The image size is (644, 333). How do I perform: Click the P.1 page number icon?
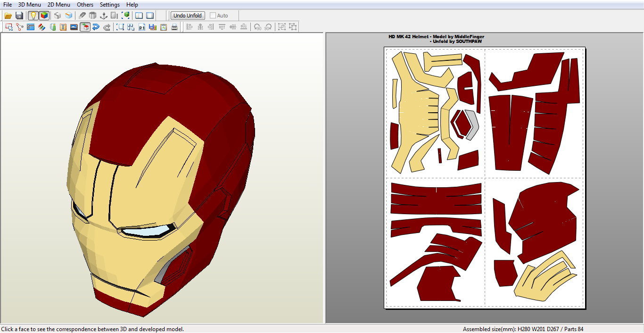pos(142,27)
